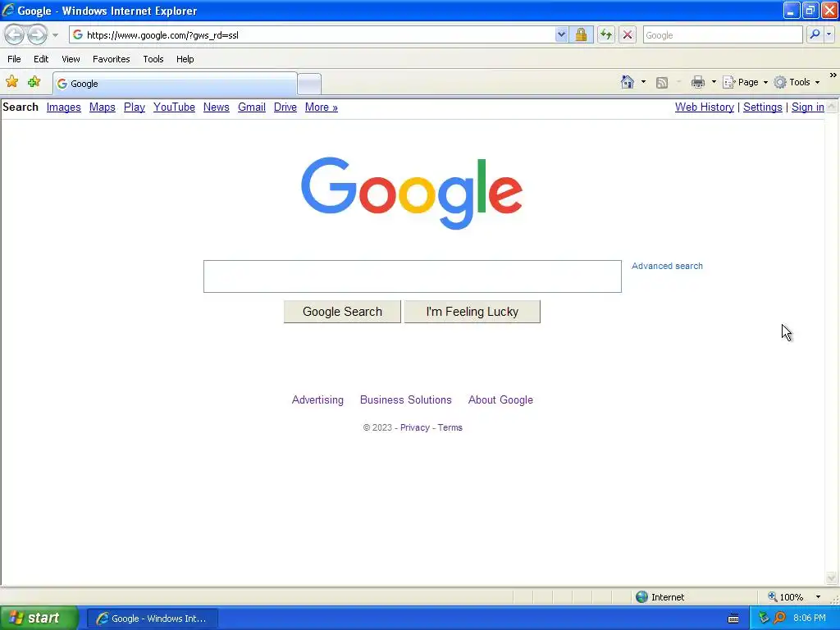Open the YouTube link

(x=174, y=107)
